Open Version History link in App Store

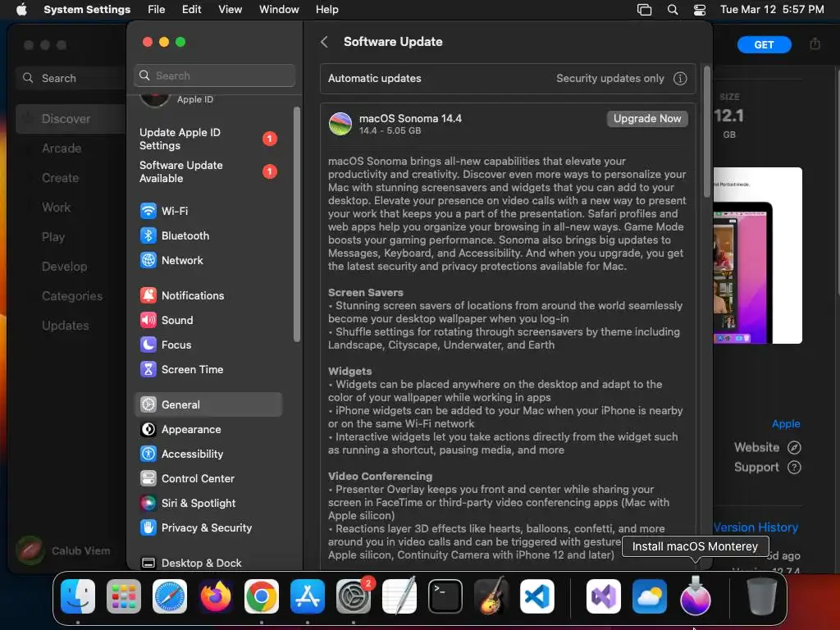point(756,527)
